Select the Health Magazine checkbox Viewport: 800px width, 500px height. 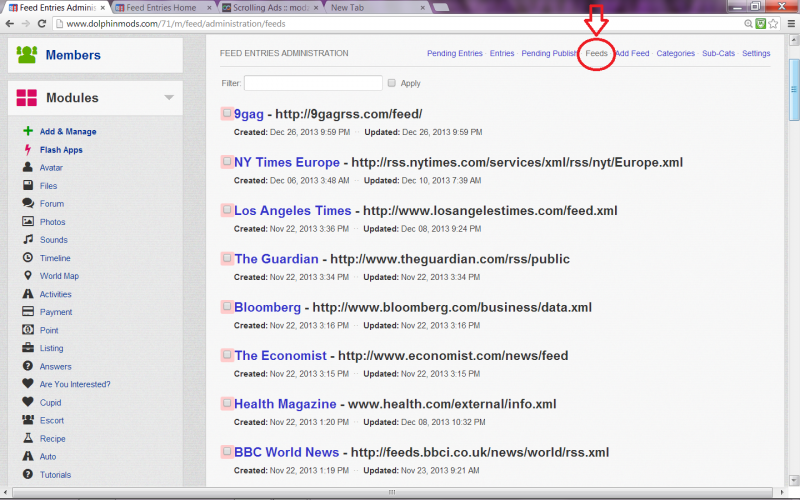[x=227, y=403]
